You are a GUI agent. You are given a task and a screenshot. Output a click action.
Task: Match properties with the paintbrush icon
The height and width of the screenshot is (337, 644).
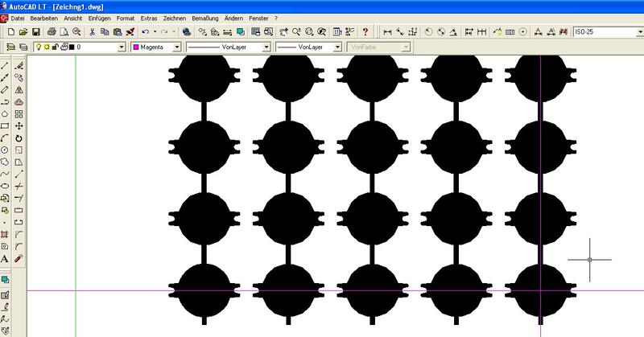[130, 31]
